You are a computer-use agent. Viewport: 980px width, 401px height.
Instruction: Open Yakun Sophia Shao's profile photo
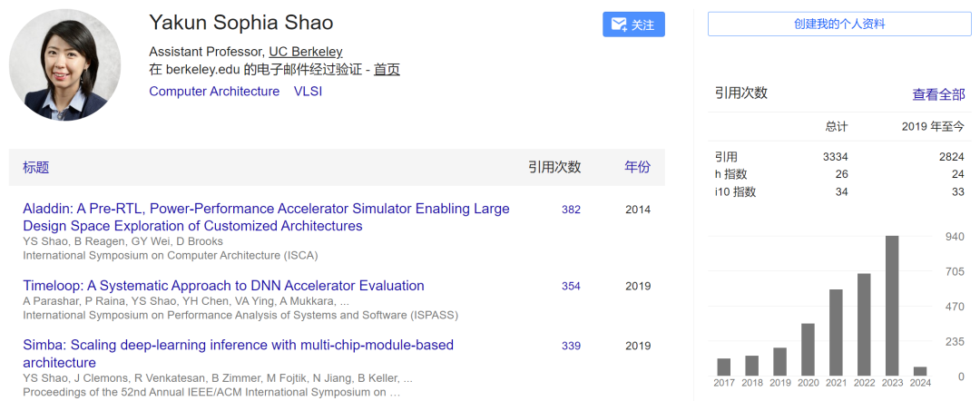(65, 65)
